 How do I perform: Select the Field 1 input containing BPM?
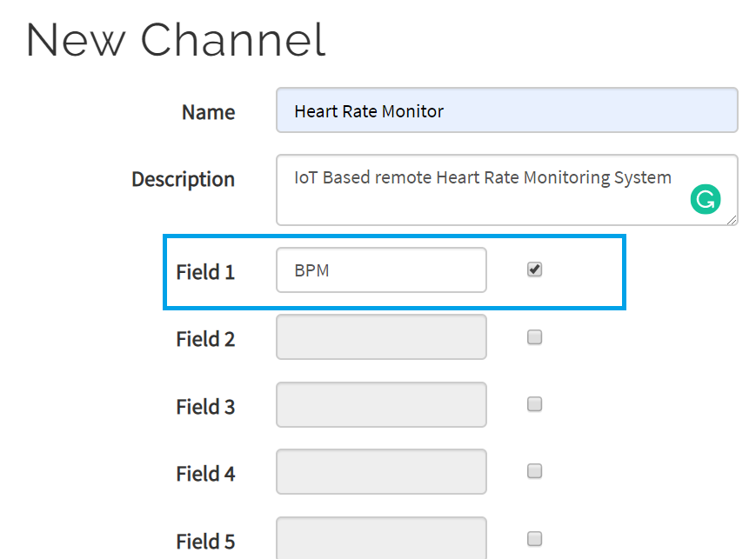380,270
